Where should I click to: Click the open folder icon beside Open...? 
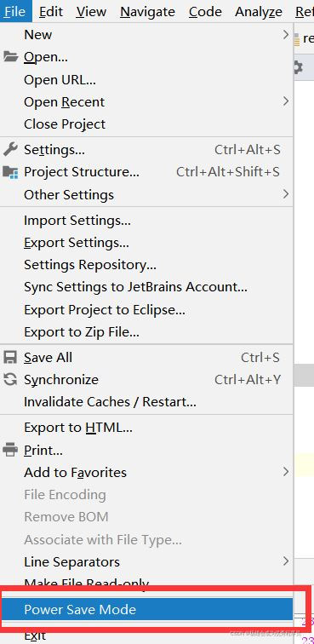[11, 57]
